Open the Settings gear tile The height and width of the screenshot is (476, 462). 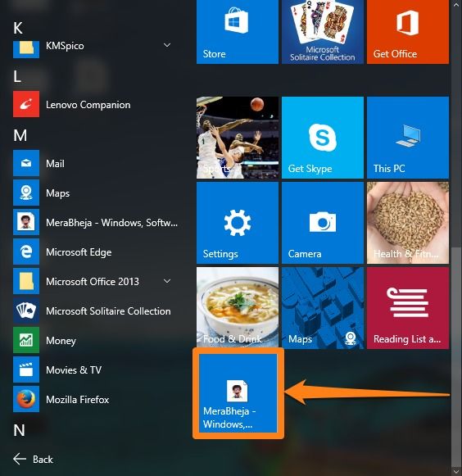click(238, 223)
